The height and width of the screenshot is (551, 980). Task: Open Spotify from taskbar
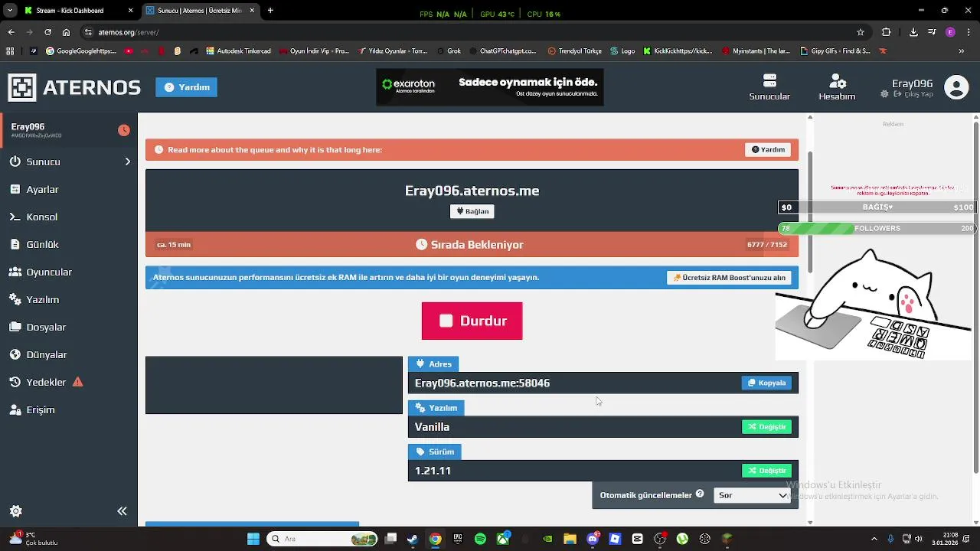[480, 539]
